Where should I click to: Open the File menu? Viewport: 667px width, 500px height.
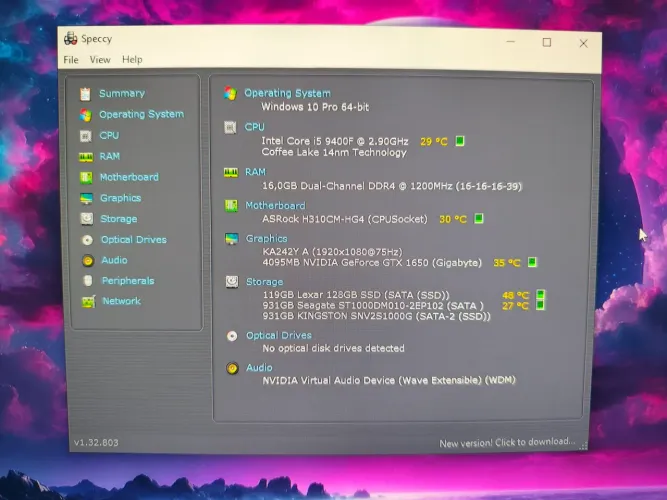coord(71,60)
